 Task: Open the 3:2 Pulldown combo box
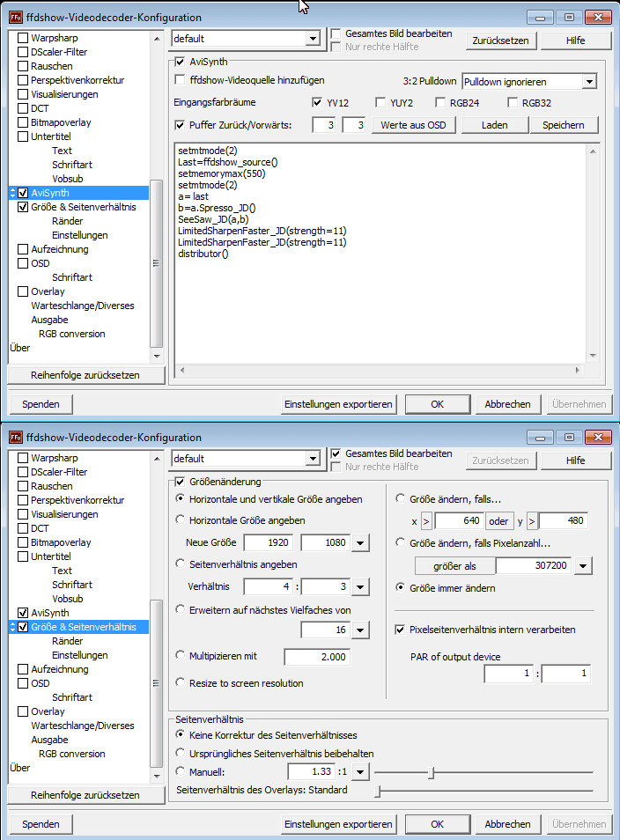pos(589,82)
